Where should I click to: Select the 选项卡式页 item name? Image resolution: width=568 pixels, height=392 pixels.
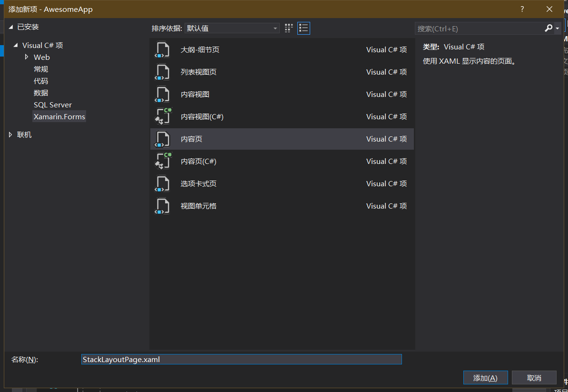coord(198,184)
